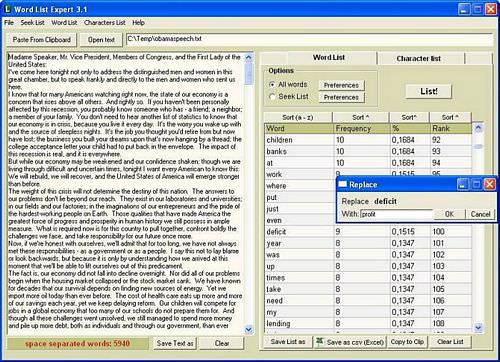Click word table scroll-down arrow
500x362 pixels.
coord(478,328)
